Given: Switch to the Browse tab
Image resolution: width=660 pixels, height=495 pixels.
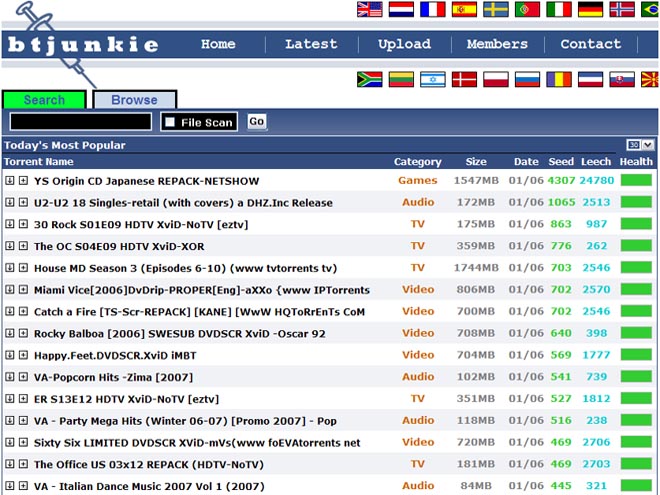Looking at the screenshot, I should click(134, 100).
